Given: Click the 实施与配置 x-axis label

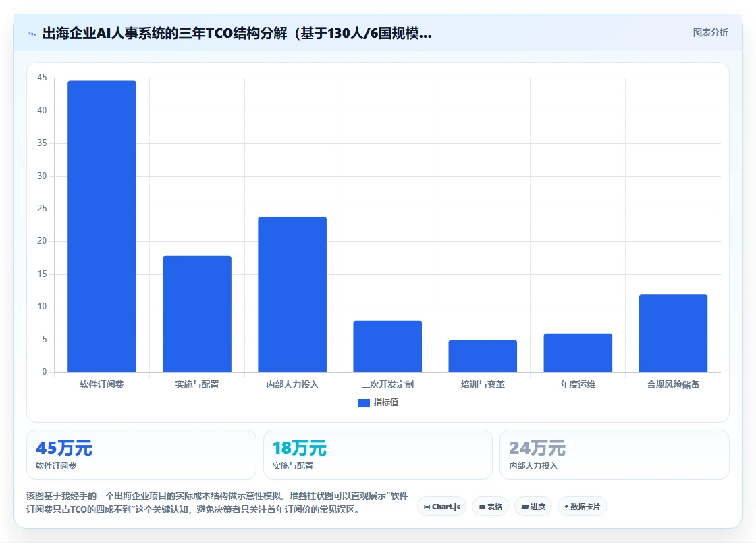Looking at the screenshot, I should click(x=197, y=384).
